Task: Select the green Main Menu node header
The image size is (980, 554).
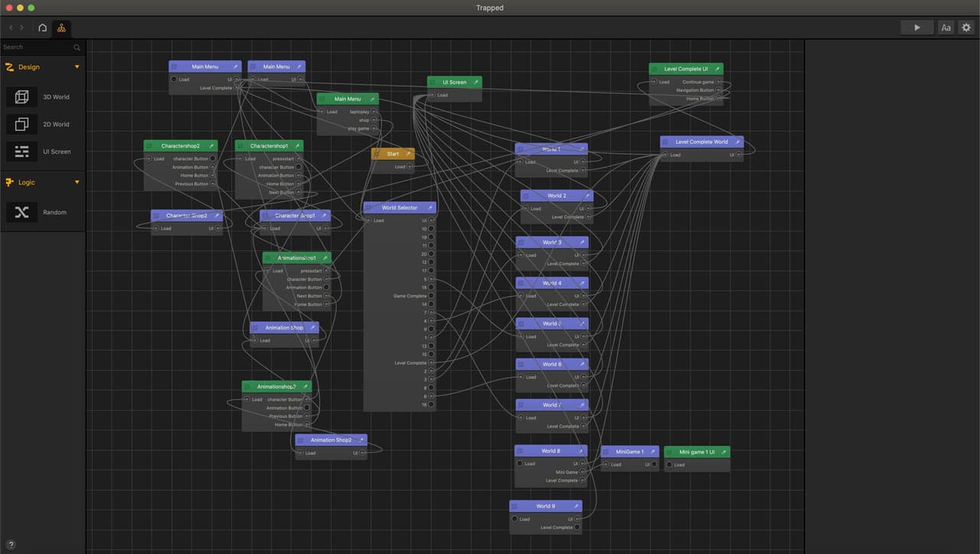Action: (348, 99)
